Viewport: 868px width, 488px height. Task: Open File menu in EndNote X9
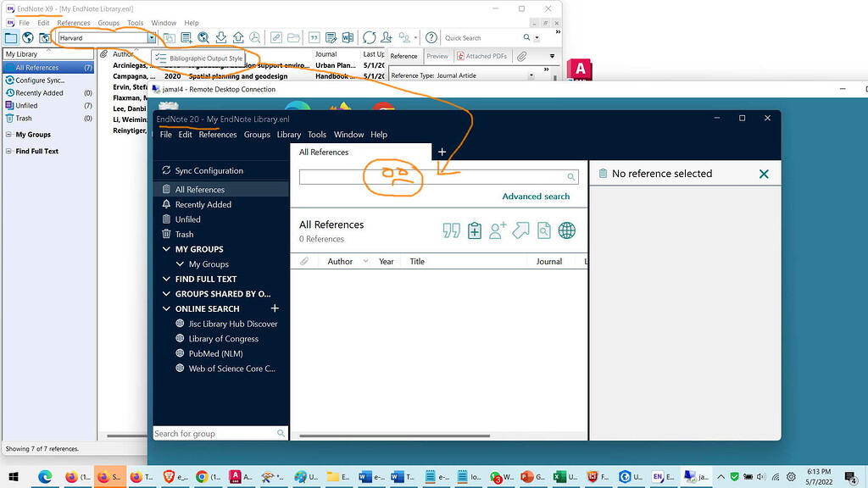(x=25, y=23)
